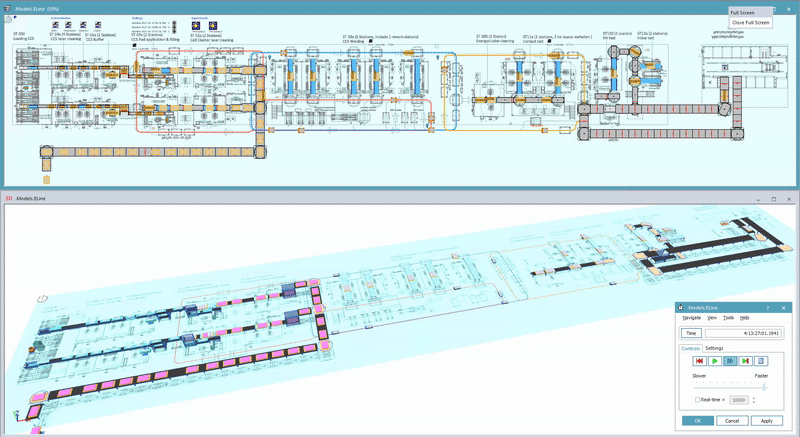The width and height of the screenshot is (800, 437).
Task: Switch to the Settings tab
Action: click(714, 348)
